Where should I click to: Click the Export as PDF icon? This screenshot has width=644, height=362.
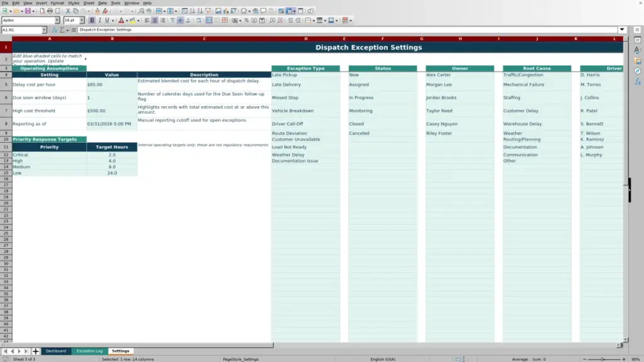pos(42,11)
